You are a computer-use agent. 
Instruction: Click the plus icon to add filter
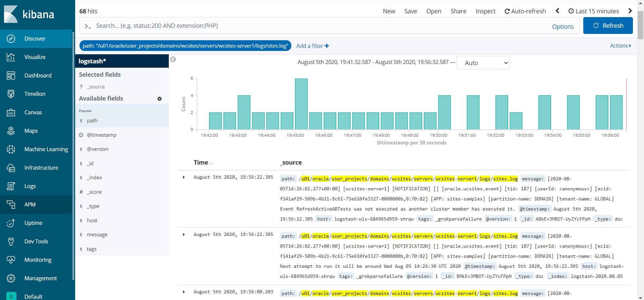pos(327,46)
